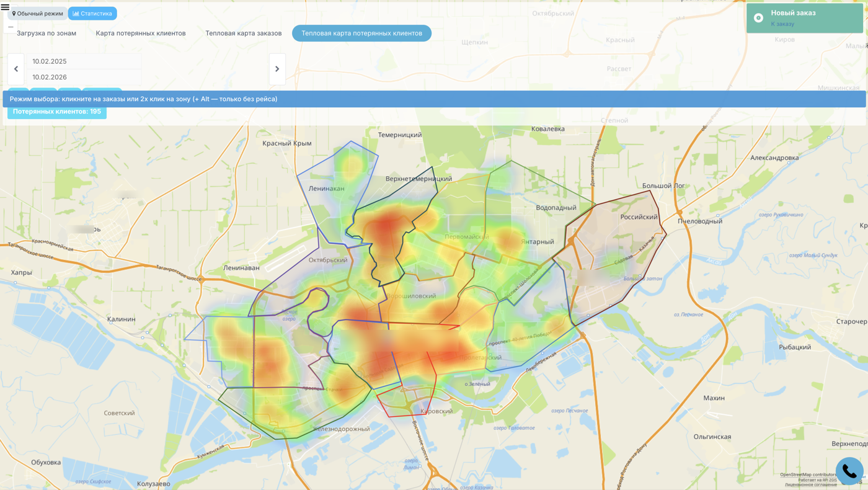Toggle the Тепловая карта потерянных клиентов view
868x490 pixels.
[x=361, y=32]
